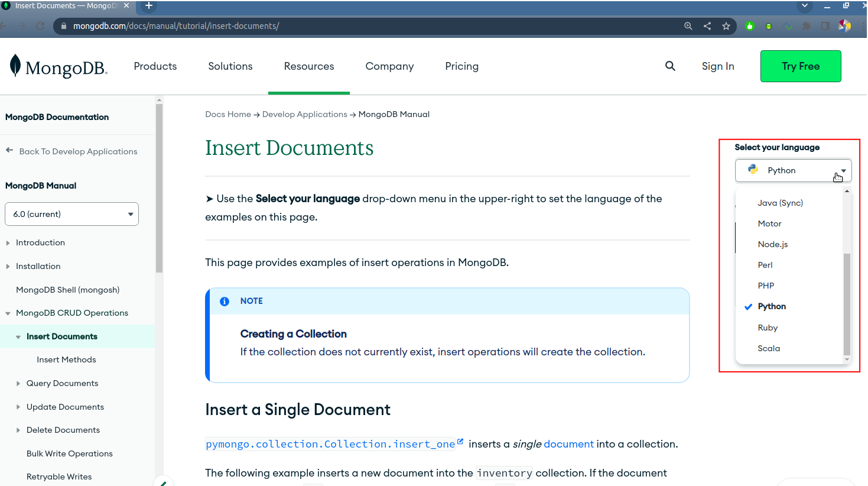Open a new browser tab with plus icon
The height and width of the screenshot is (486, 868).
coord(149,6)
